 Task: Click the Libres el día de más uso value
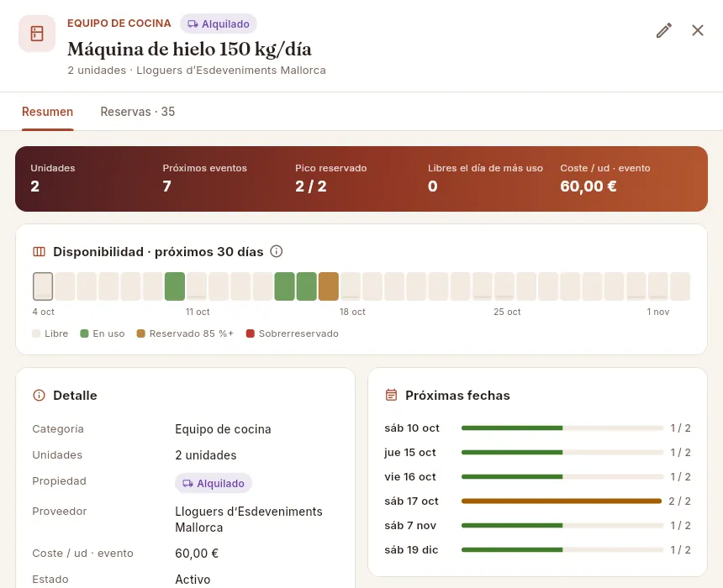432,186
